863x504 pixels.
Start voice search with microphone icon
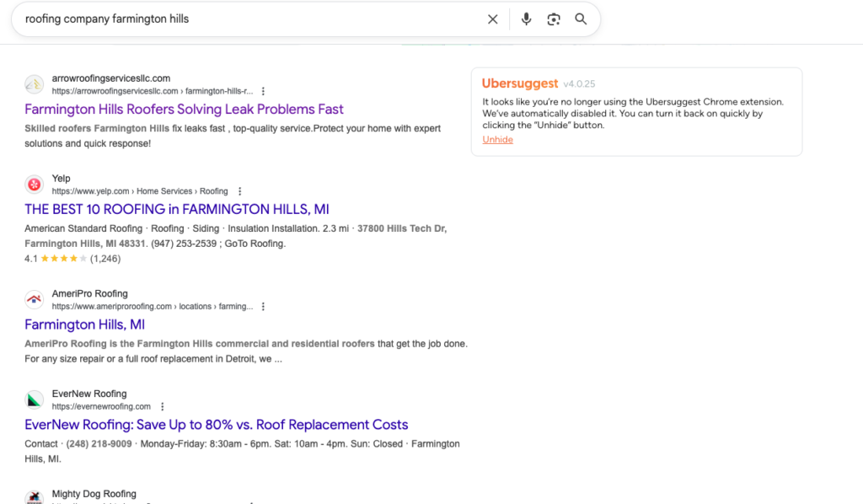coord(526,19)
